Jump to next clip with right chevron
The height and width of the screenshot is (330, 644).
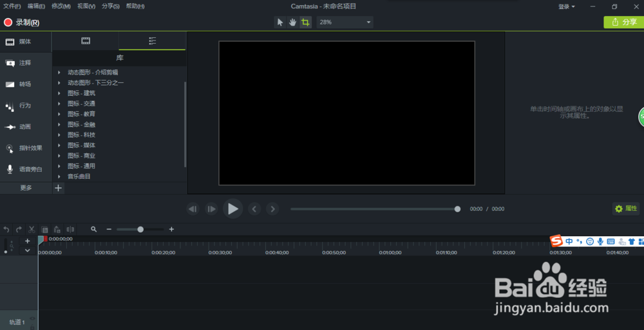272,209
